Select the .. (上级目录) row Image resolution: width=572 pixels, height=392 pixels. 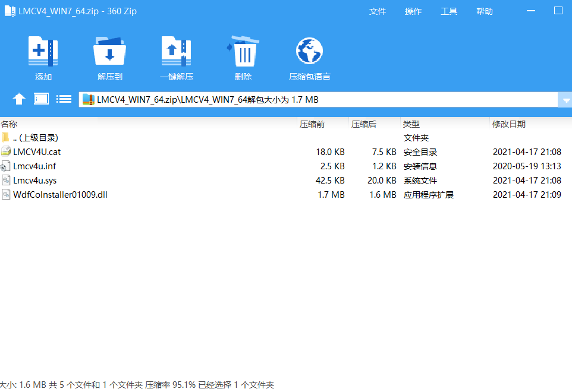[x=286, y=138]
